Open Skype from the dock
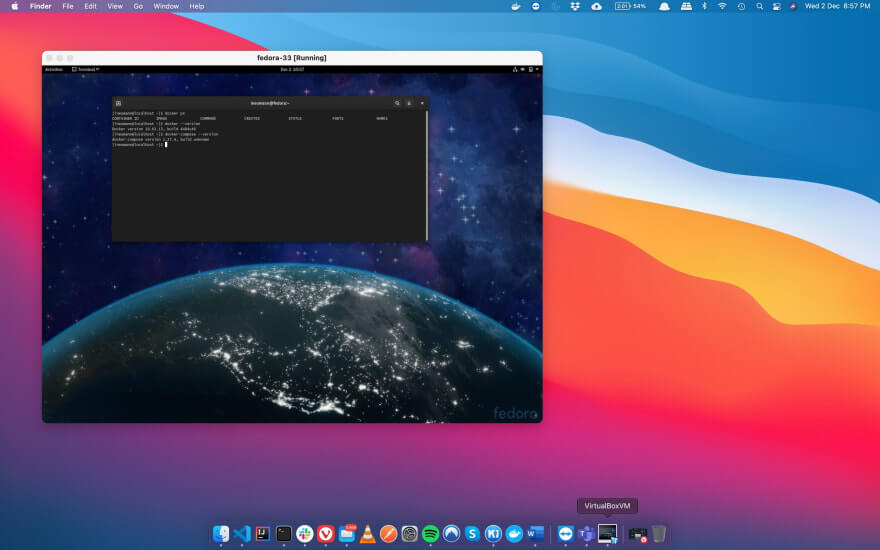 point(472,534)
